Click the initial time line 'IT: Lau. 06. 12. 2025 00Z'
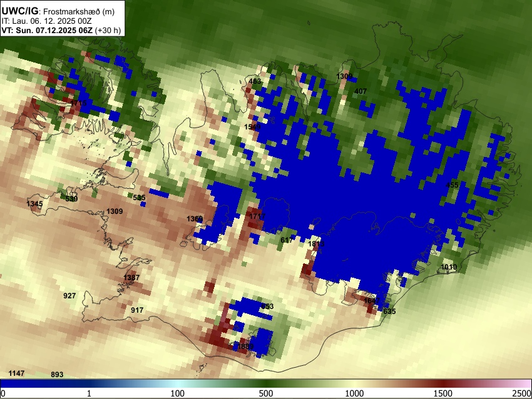Image resolution: width=532 pixels, height=399 pixels. 46,21
